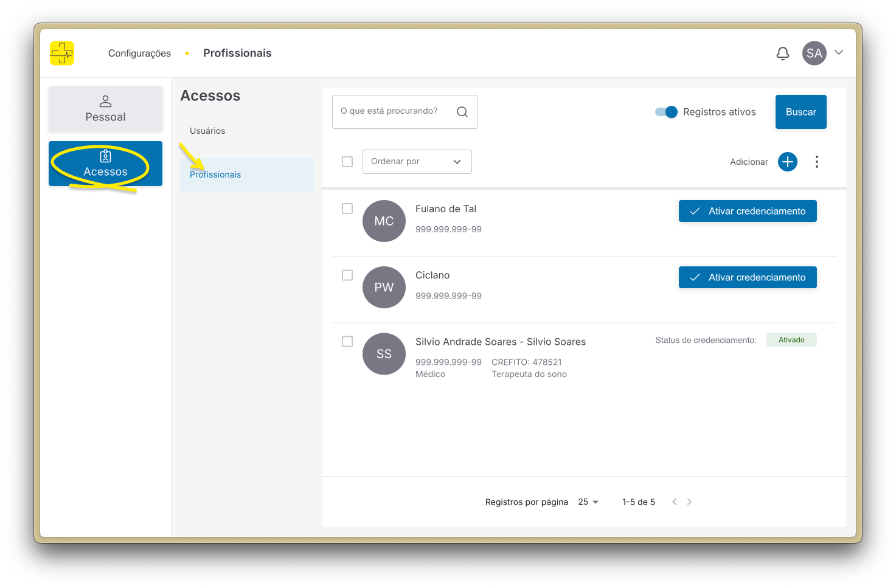Click the magnifier icon in search box
Viewport: 896px width, 588px height.
tap(462, 112)
